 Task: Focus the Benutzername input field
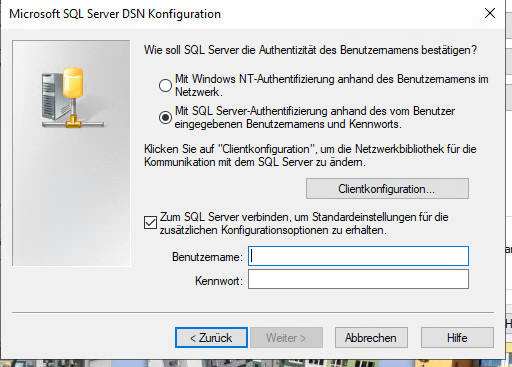(x=358, y=256)
